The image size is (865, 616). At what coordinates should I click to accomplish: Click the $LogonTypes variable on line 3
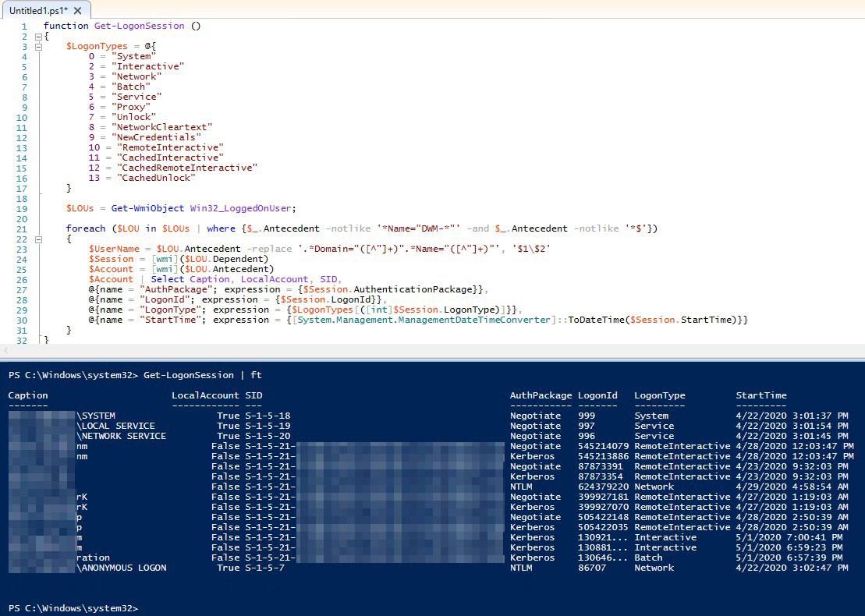[x=97, y=46]
